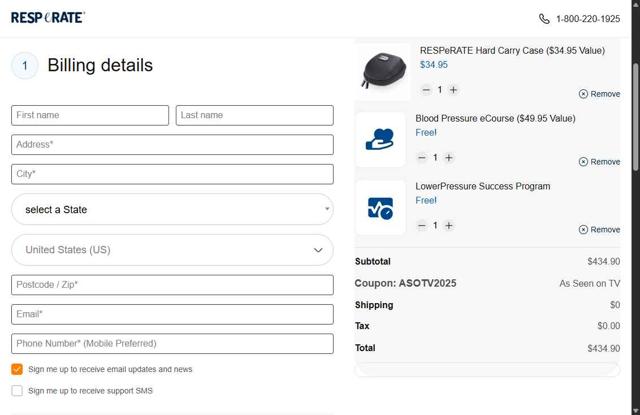Increase Hard Carry Case quantity with plus

(453, 90)
